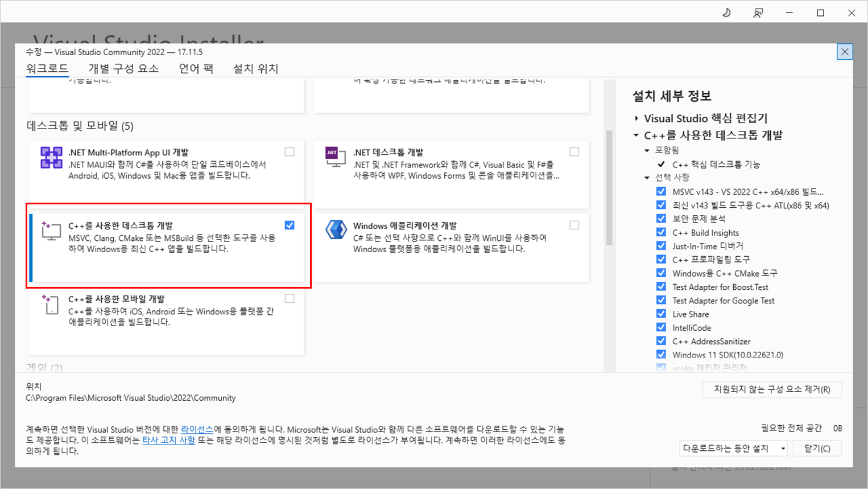This screenshot has width=868, height=489.
Task: Click the 설치 세부 정보 heading
Action: click(672, 96)
